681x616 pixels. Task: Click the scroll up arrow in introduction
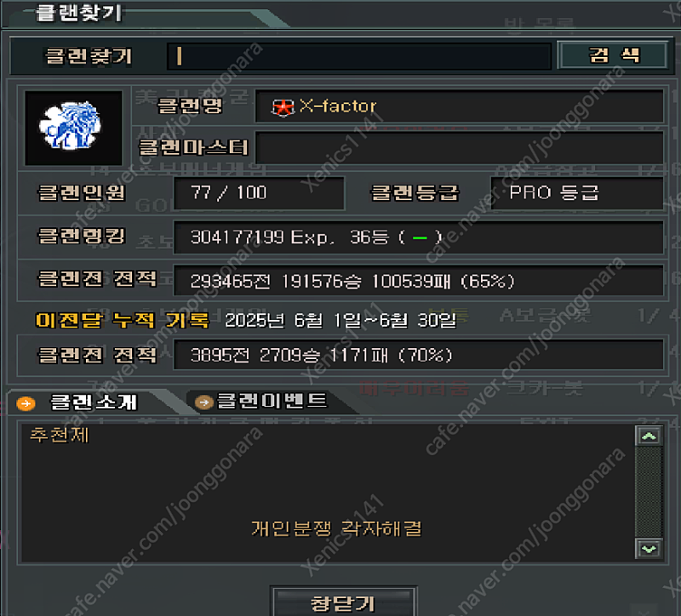(x=649, y=436)
